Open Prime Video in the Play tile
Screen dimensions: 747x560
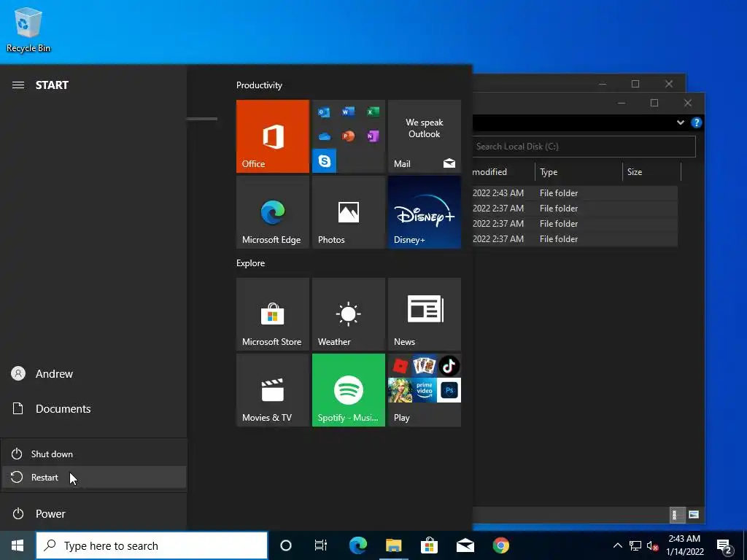(425, 390)
